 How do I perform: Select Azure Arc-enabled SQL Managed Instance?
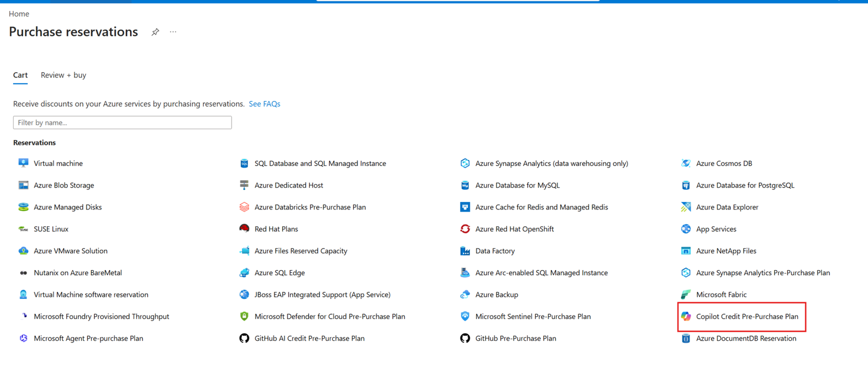(x=541, y=273)
